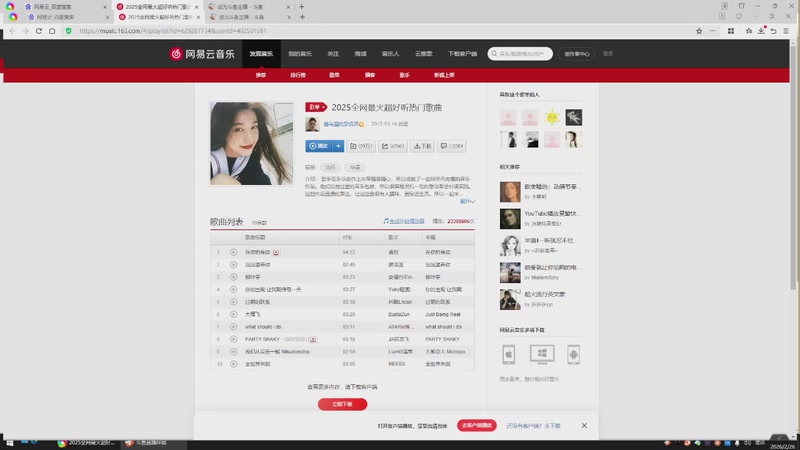800x450 pixels.
Task: Play the song in row 1
Action: coord(233,252)
